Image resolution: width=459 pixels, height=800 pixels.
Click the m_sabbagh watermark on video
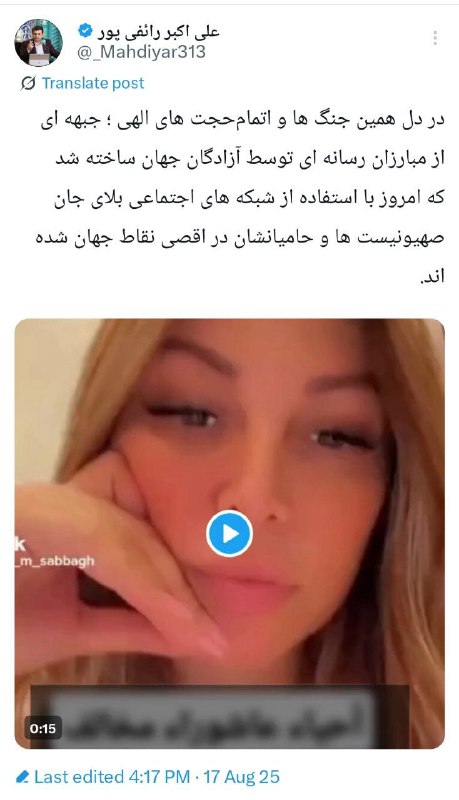(x=55, y=561)
